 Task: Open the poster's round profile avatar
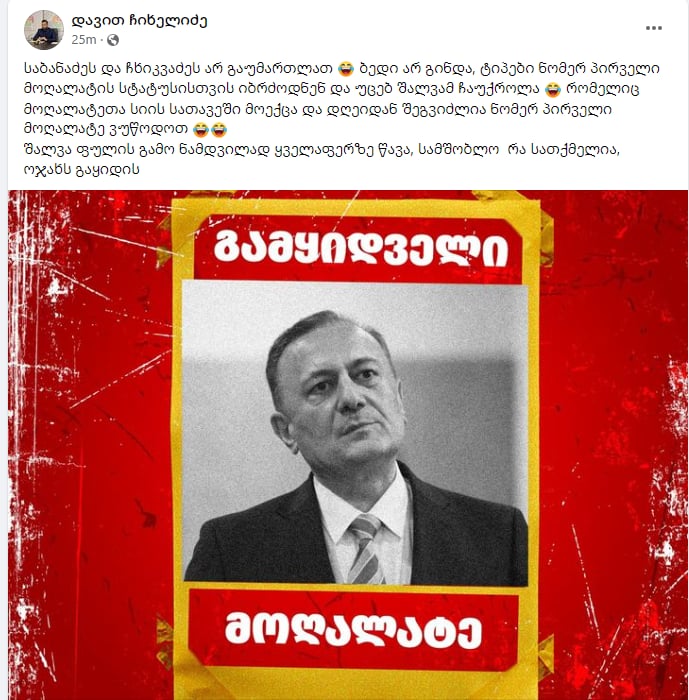pos(43,30)
